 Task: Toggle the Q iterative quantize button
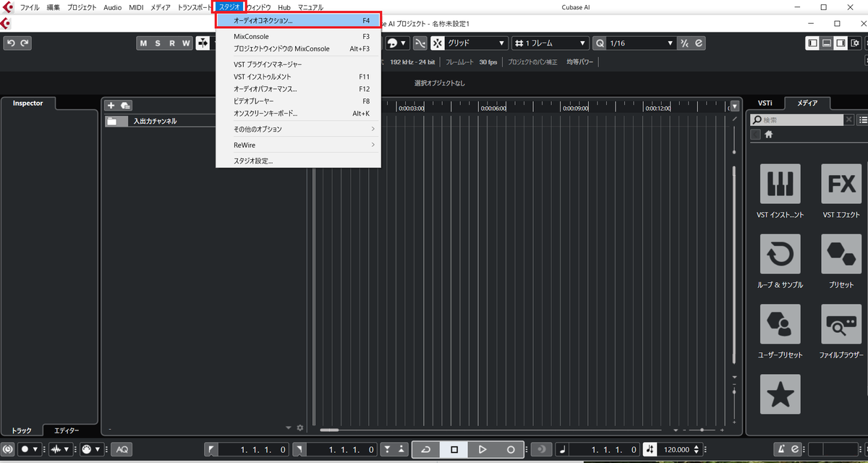(x=600, y=43)
